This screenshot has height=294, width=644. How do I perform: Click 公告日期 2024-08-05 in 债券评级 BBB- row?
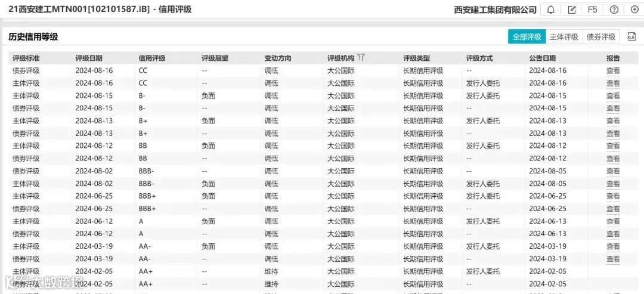click(547, 171)
